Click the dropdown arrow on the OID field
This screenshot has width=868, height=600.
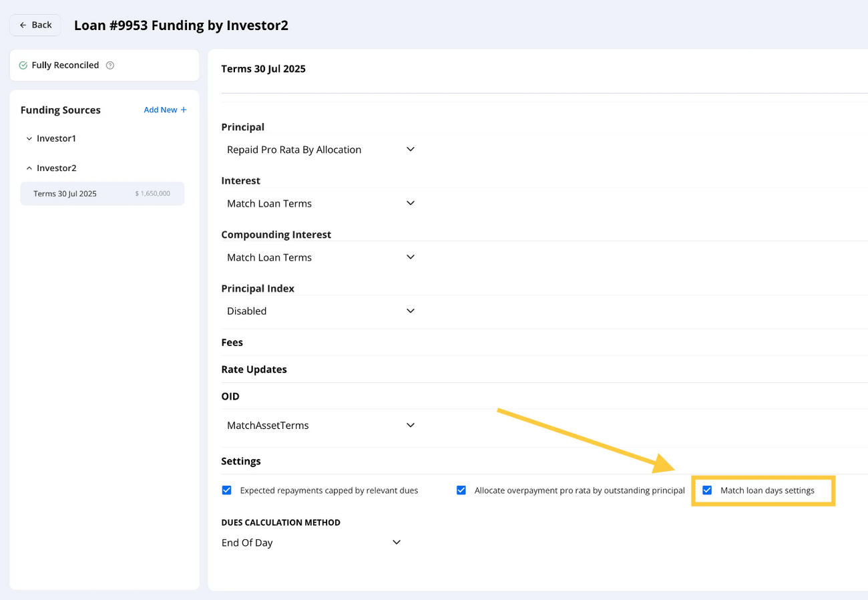pyautogui.click(x=411, y=425)
